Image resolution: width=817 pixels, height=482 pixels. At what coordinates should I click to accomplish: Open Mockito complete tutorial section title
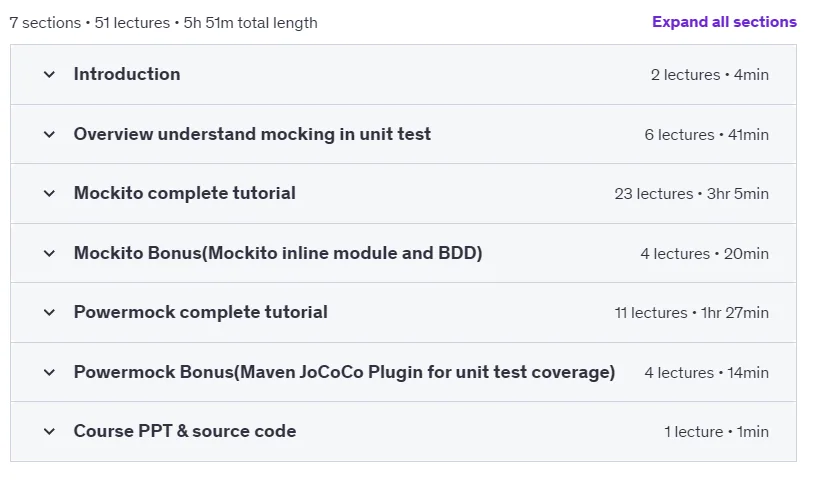(184, 193)
